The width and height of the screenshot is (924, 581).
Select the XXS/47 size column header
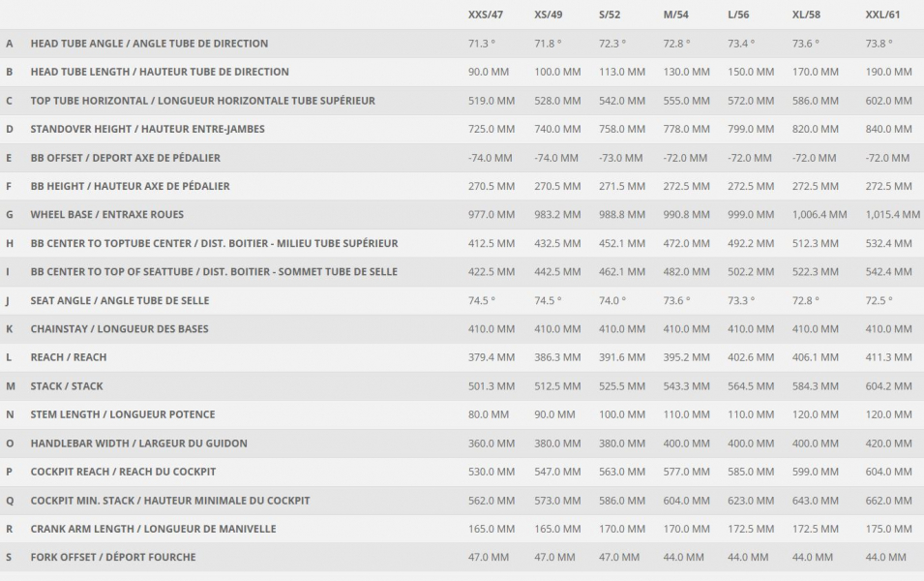[x=486, y=15]
